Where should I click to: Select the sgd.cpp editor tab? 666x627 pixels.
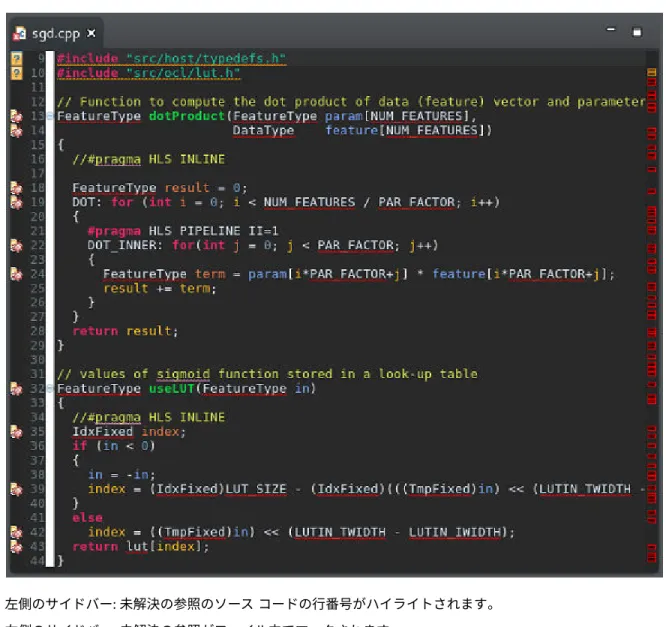55,34
